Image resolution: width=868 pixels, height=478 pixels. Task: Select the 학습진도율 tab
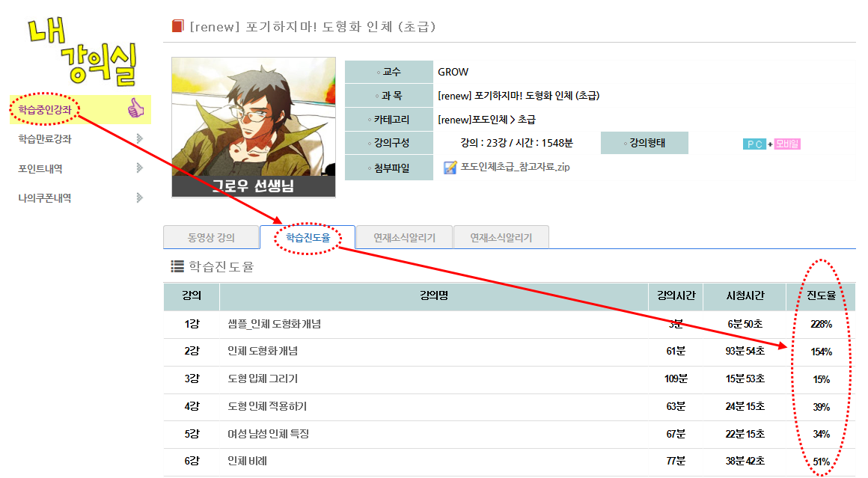coord(308,237)
